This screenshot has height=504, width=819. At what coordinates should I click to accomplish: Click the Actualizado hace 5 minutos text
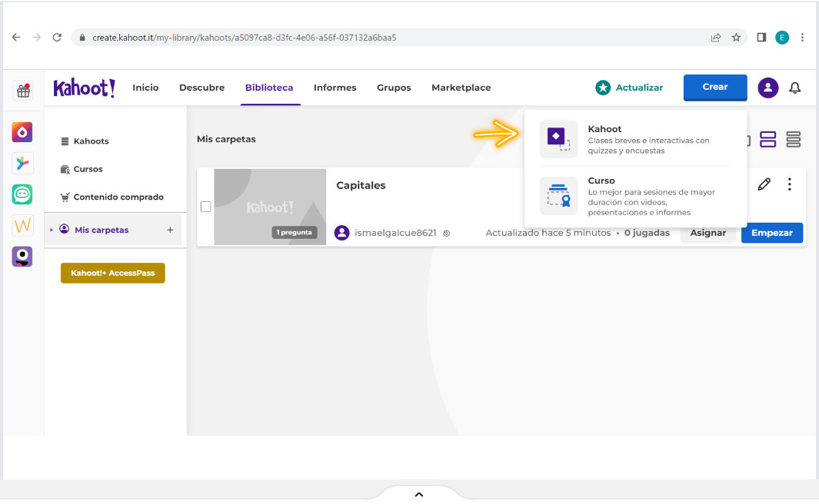click(548, 233)
